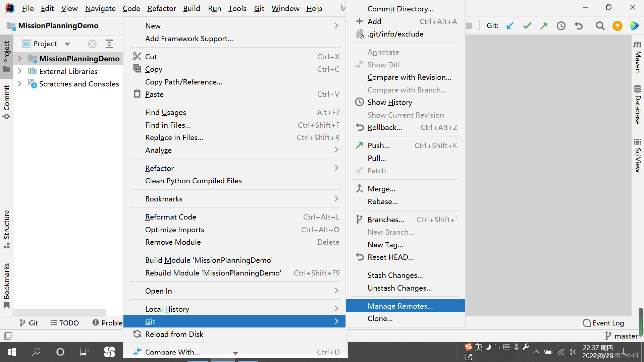
Task: Click the select opened file crosshair icon
Action: (92, 44)
